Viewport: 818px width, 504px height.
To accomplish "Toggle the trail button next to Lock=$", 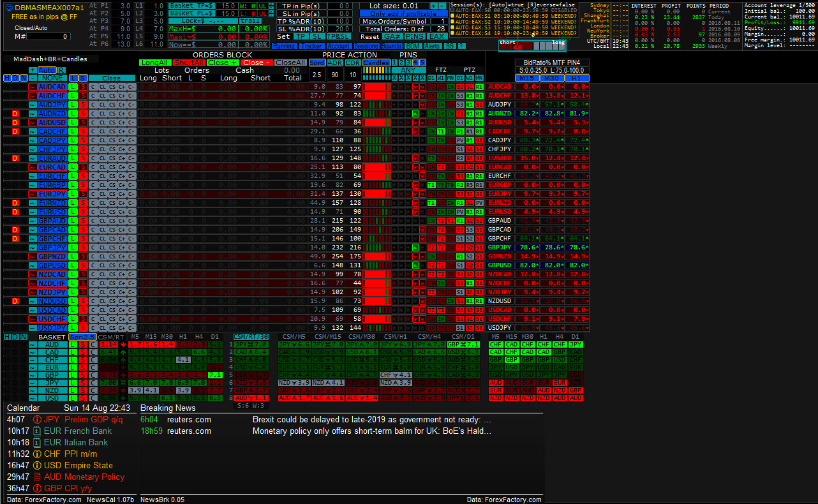I will point(250,21).
